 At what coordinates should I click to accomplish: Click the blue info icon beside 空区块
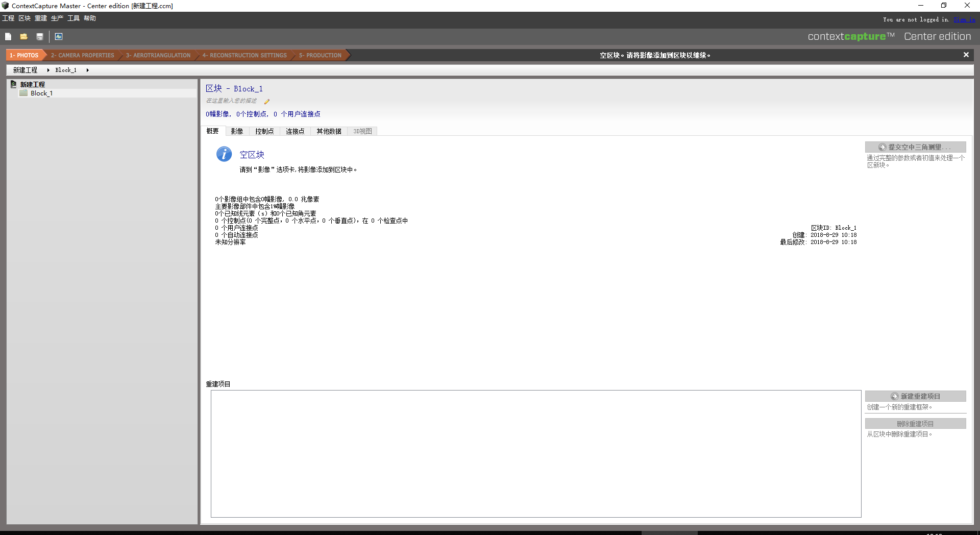click(x=224, y=154)
